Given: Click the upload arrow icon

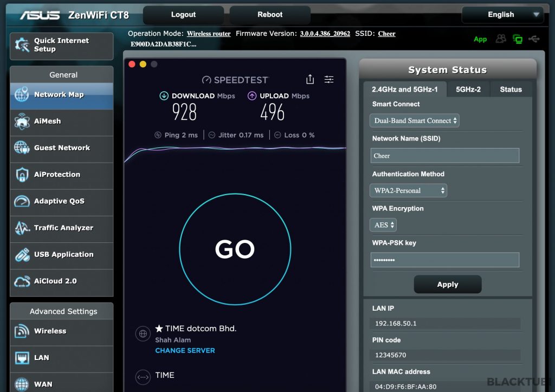Looking at the screenshot, I should tap(252, 95).
